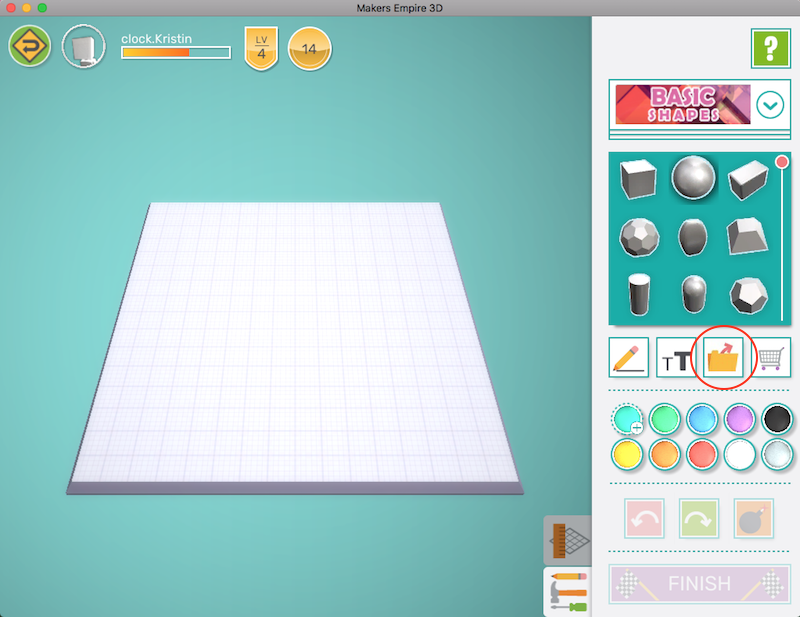Image resolution: width=800 pixels, height=617 pixels.
Task: Click the white grid build plate
Action: pyautogui.click(x=295, y=347)
